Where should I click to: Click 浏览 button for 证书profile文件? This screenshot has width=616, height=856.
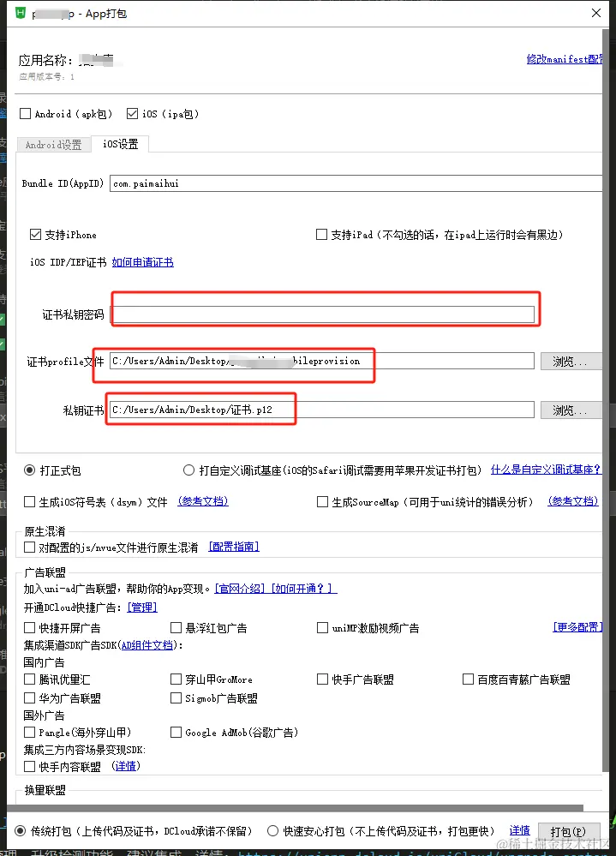point(571,362)
